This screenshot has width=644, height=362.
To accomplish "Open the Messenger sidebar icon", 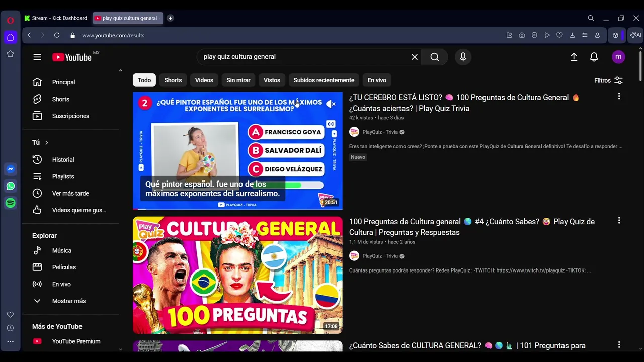I will tap(10, 169).
